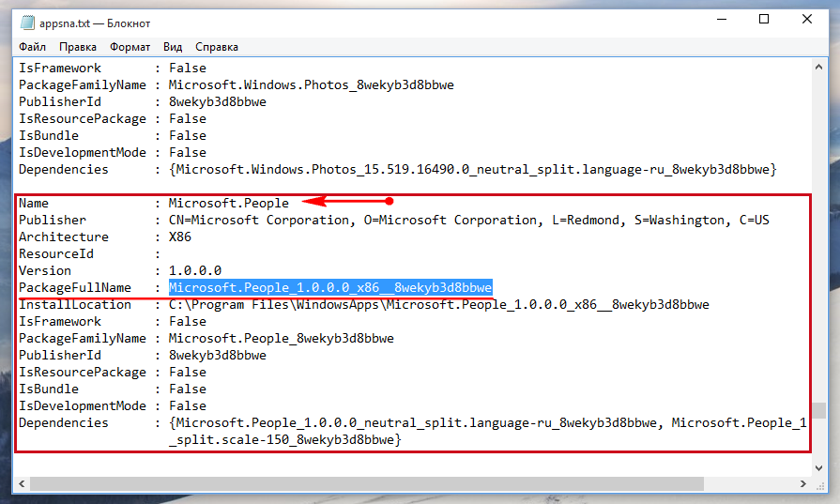Click the Version label
Image resolution: width=840 pixels, height=504 pixels.
45,270
